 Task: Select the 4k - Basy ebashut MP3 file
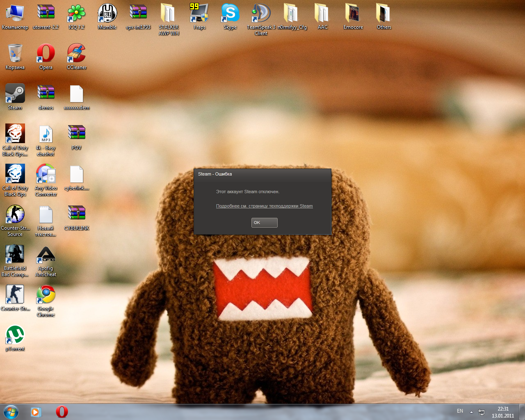46,140
